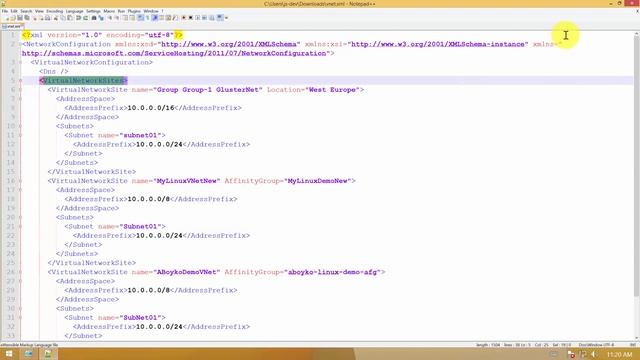
Task: Open the Windows Start button
Action: click(x=8, y=354)
